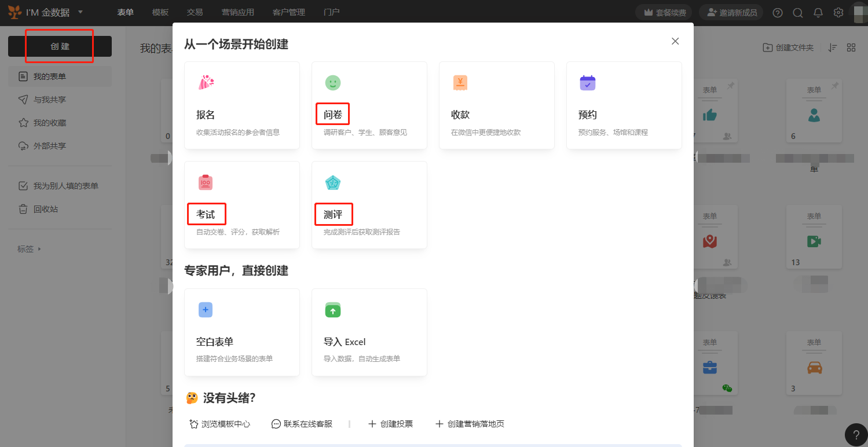Open the person form card icon
The height and width of the screenshot is (447, 868).
[x=814, y=115]
